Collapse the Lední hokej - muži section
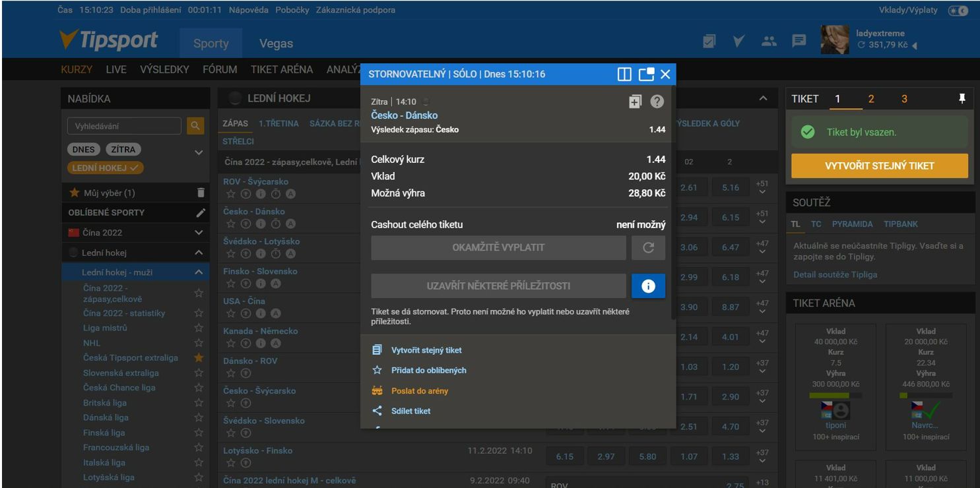Screen dimensions: 980x488 (199, 272)
